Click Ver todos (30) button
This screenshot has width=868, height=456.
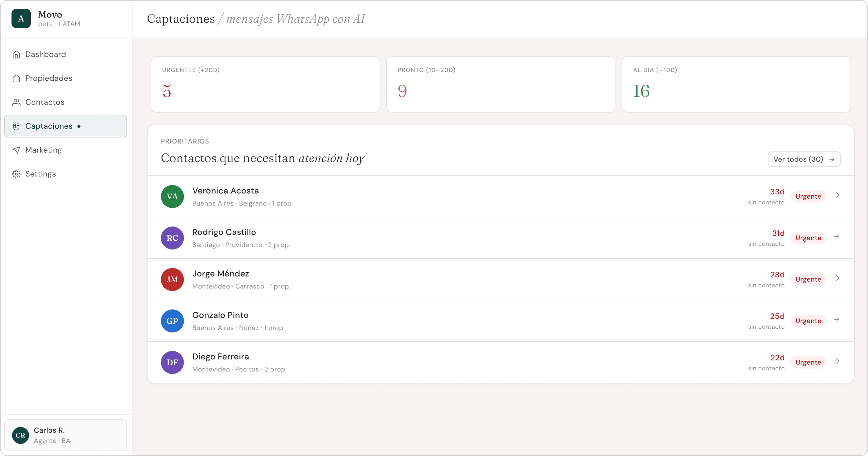pos(804,159)
